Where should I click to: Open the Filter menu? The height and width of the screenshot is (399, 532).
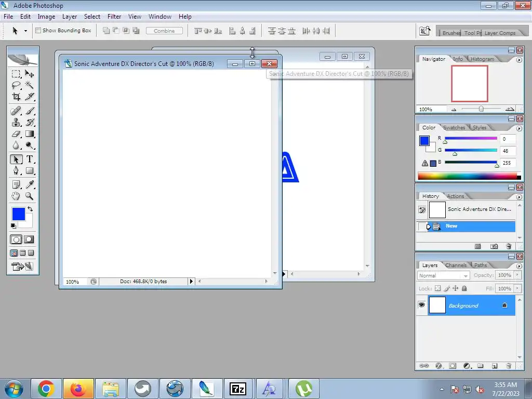pos(114,16)
